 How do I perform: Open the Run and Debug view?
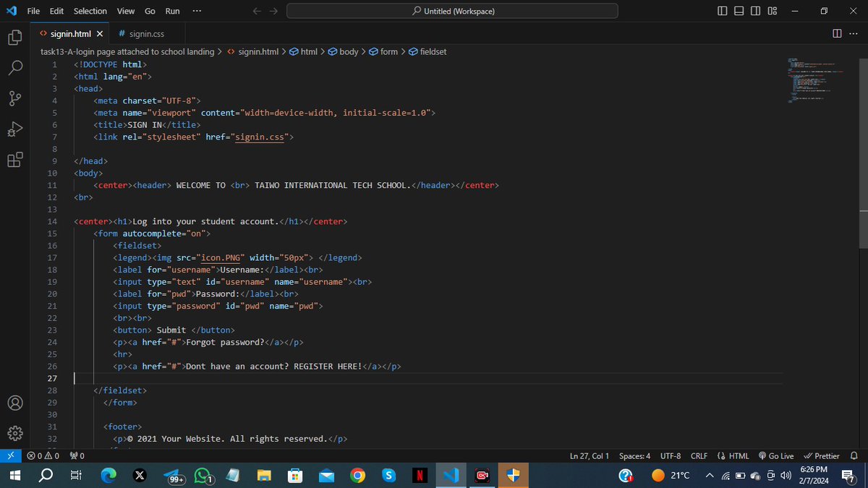click(16, 129)
